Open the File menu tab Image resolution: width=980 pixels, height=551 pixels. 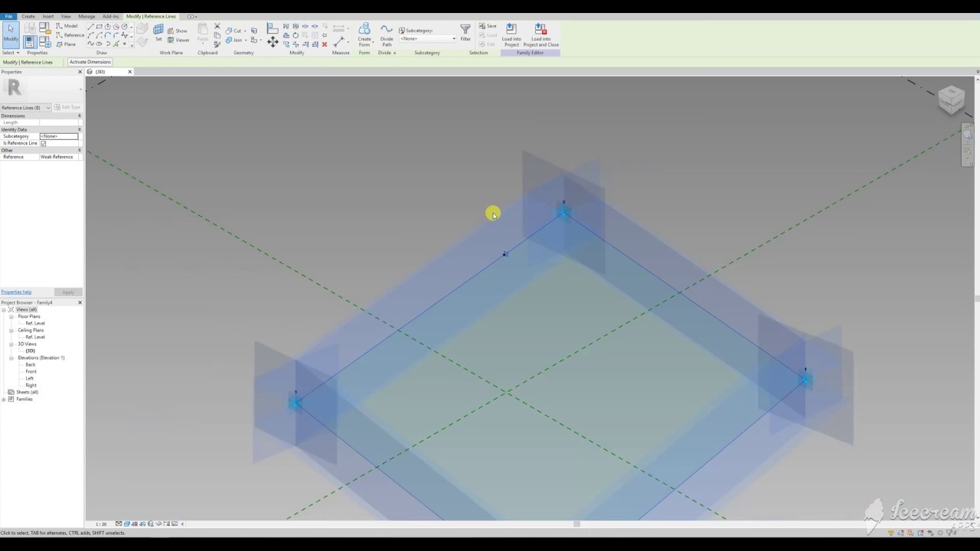pos(8,16)
